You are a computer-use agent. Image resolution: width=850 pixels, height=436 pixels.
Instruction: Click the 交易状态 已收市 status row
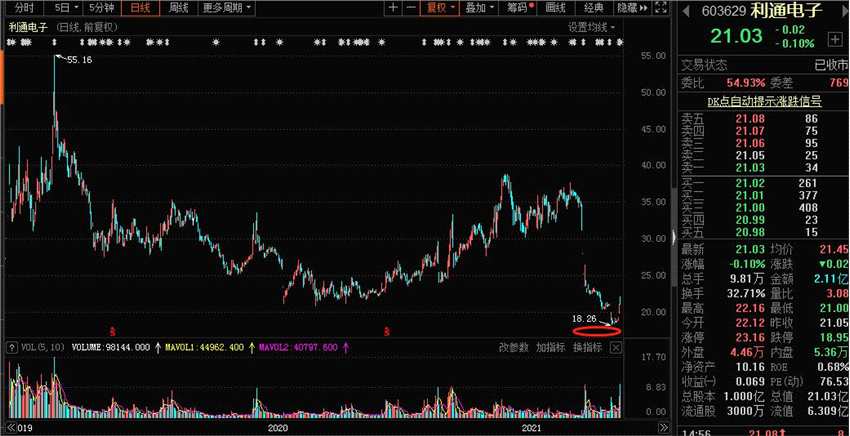click(x=764, y=66)
